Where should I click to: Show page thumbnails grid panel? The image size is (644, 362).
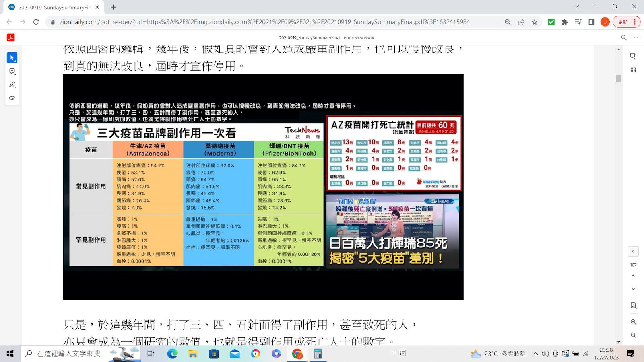tap(633, 70)
